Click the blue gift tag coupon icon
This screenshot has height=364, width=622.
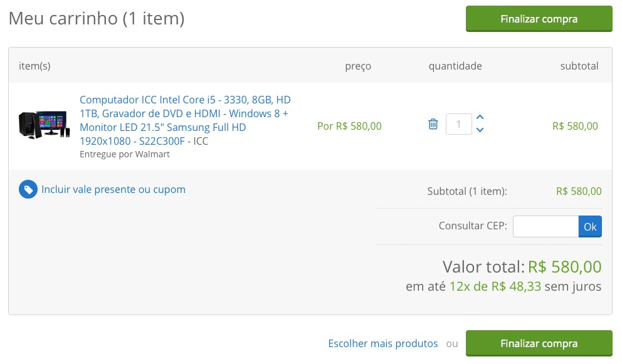pos(28,189)
